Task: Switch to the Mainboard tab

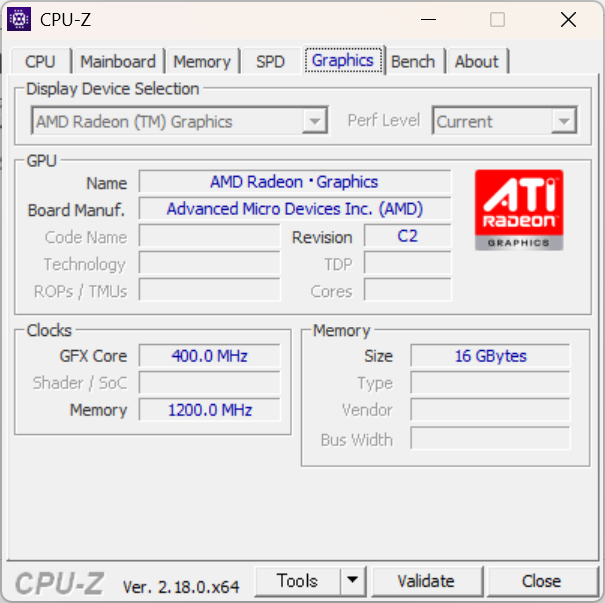Action: 118,62
